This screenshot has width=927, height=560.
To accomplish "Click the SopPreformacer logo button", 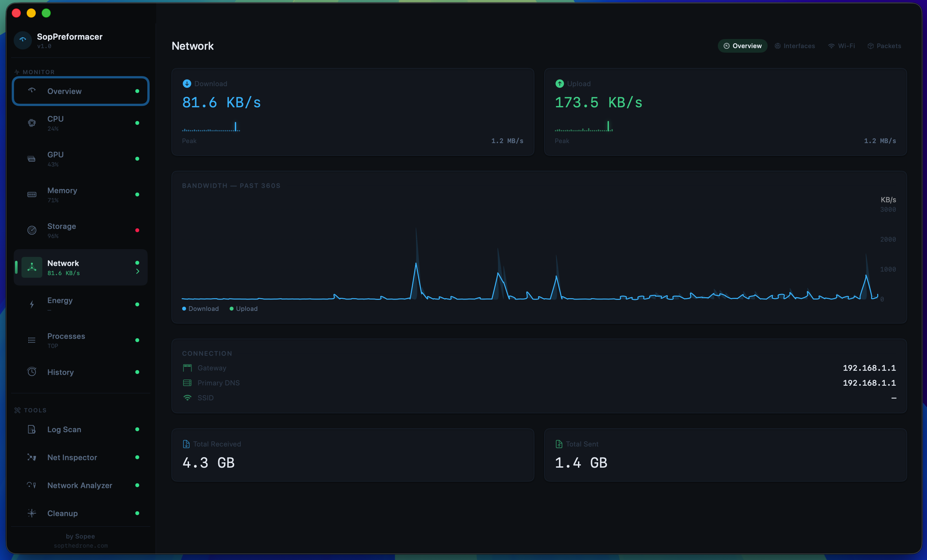I will [22, 40].
